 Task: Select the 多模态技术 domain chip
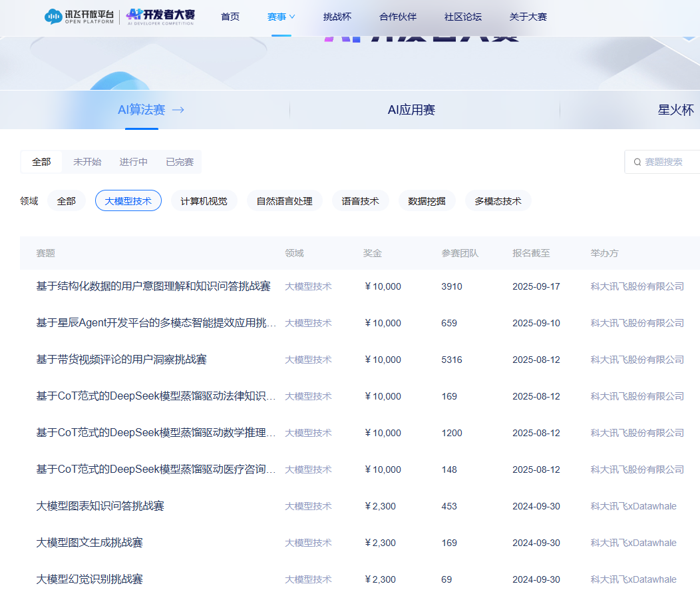pyautogui.click(x=498, y=201)
